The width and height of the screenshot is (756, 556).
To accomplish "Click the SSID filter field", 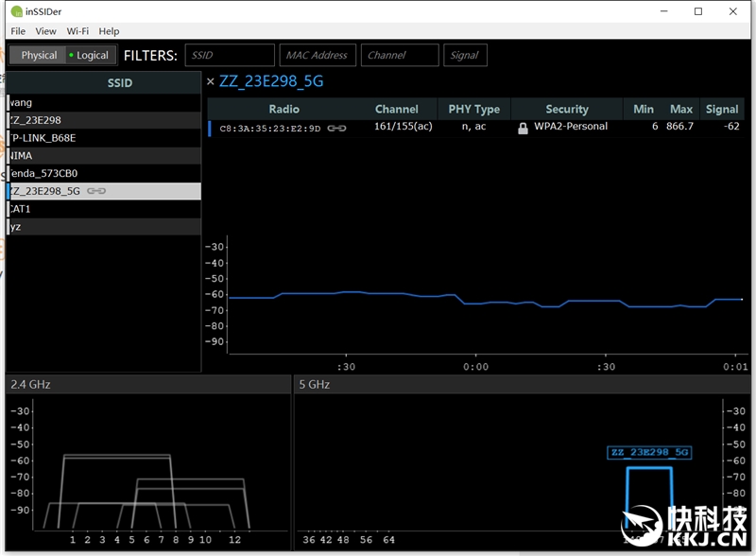I will click(x=230, y=55).
